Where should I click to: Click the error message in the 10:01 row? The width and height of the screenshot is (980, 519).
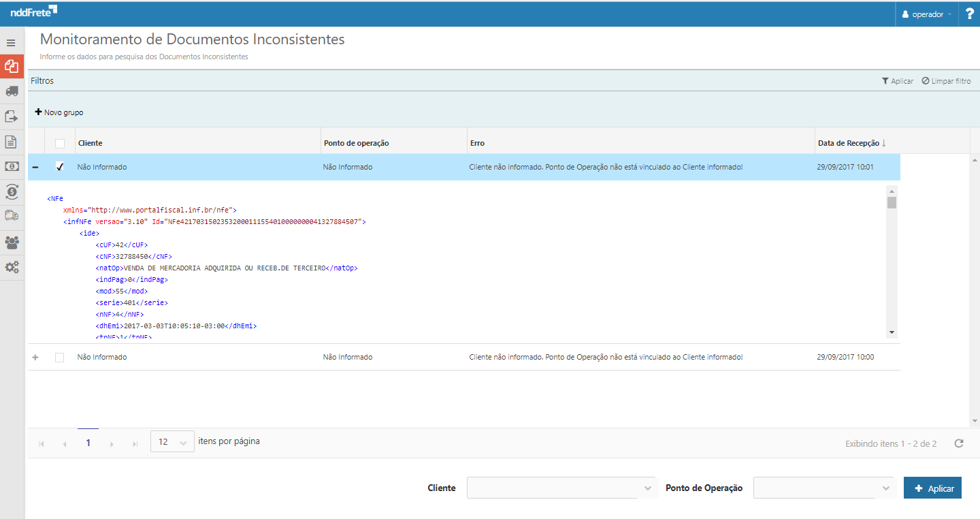[606, 167]
